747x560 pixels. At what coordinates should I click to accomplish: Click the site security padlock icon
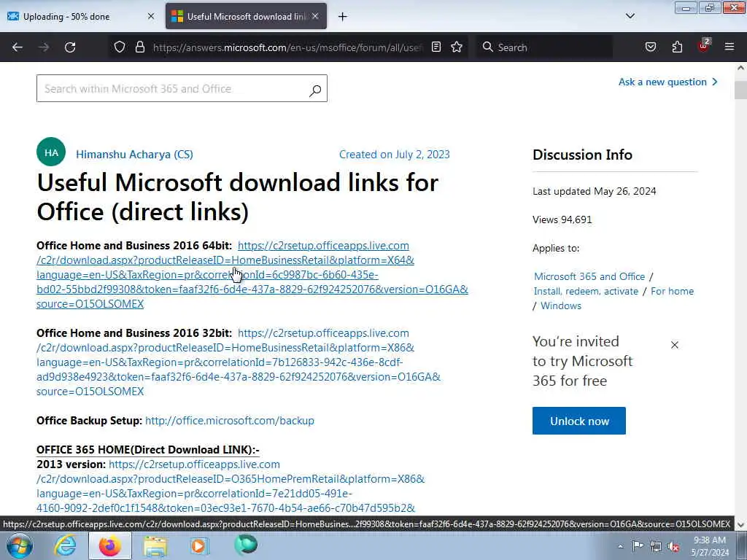139,47
